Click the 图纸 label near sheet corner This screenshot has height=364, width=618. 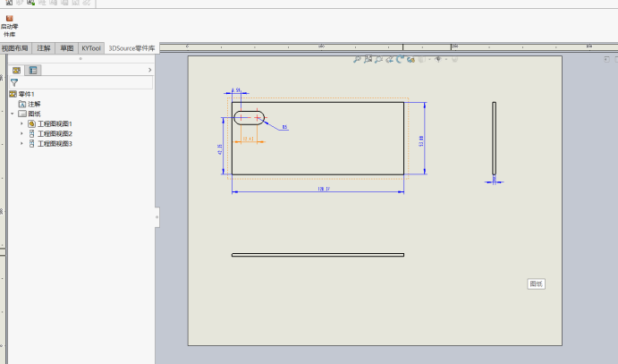[x=536, y=284]
